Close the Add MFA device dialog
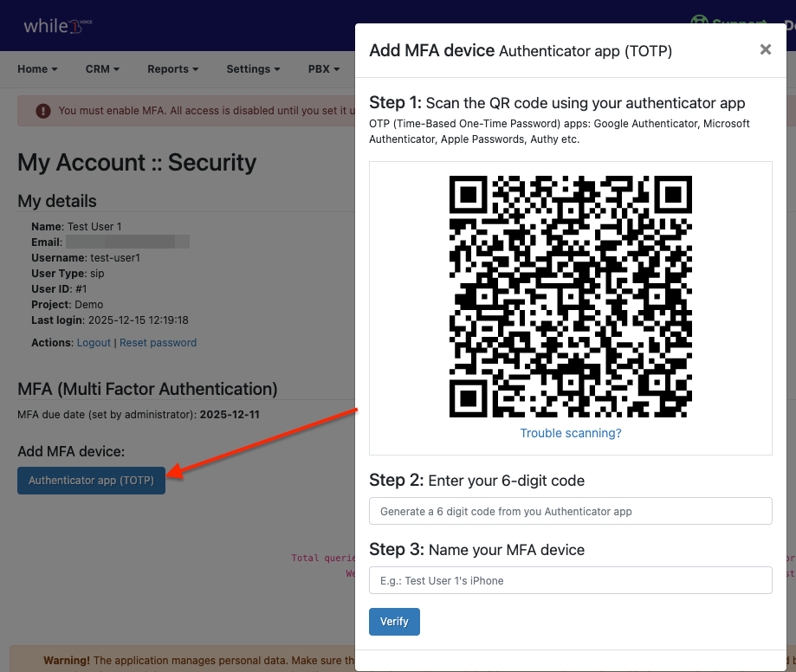 pyautogui.click(x=765, y=49)
